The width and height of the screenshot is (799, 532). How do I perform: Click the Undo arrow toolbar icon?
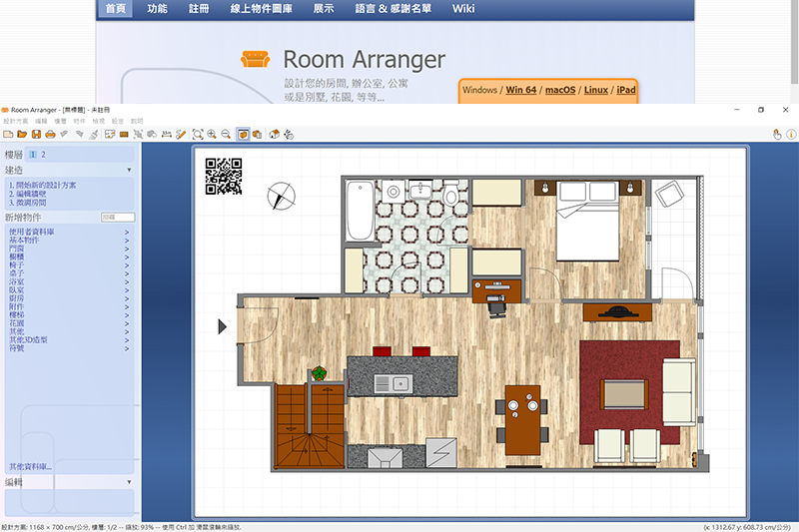tap(64, 134)
